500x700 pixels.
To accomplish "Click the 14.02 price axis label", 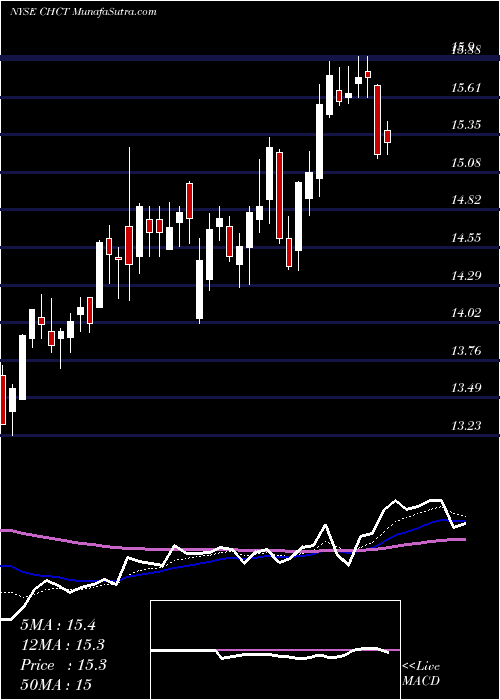I will [x=466, y=312].
